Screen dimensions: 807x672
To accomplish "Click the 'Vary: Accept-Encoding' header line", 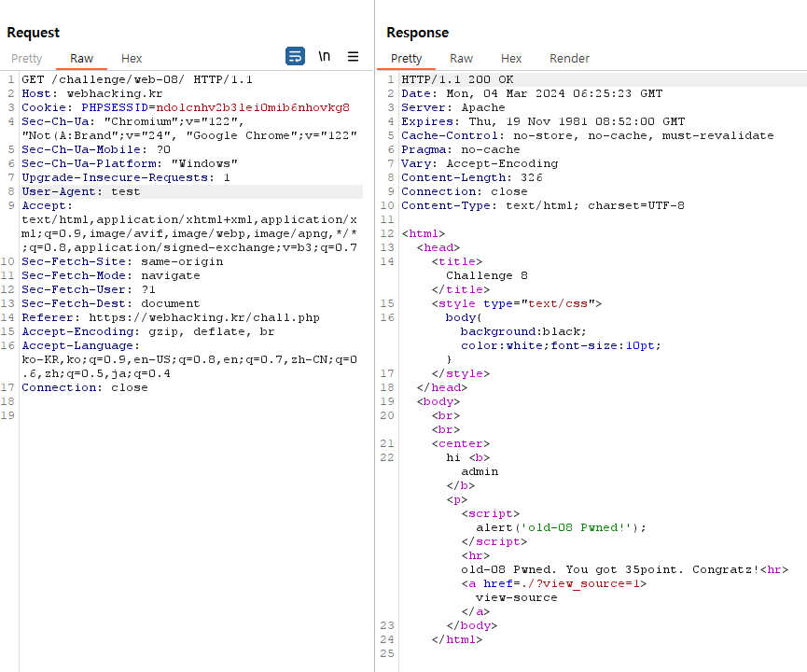I will pos(480,163).
